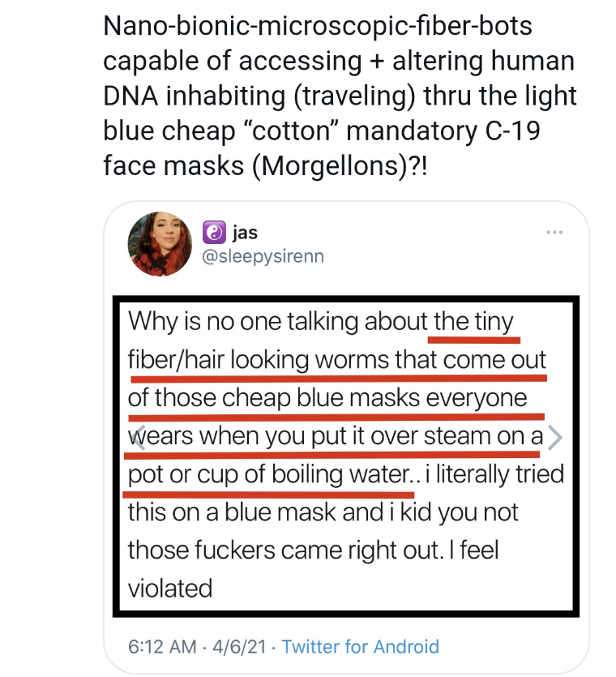Click the underlined "pot or cup of boiling water" line
The width and height of the screenshot is (616, 677).
tap(269, 474)
